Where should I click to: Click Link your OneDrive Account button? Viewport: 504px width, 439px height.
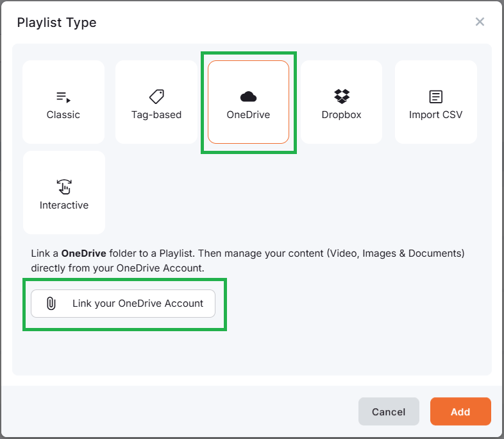coord(123,304)
